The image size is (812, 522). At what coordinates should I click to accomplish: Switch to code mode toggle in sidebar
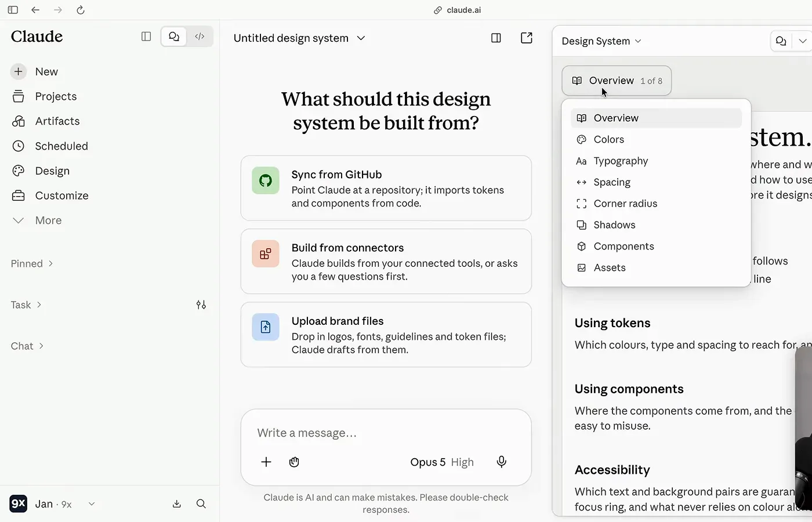200,37
